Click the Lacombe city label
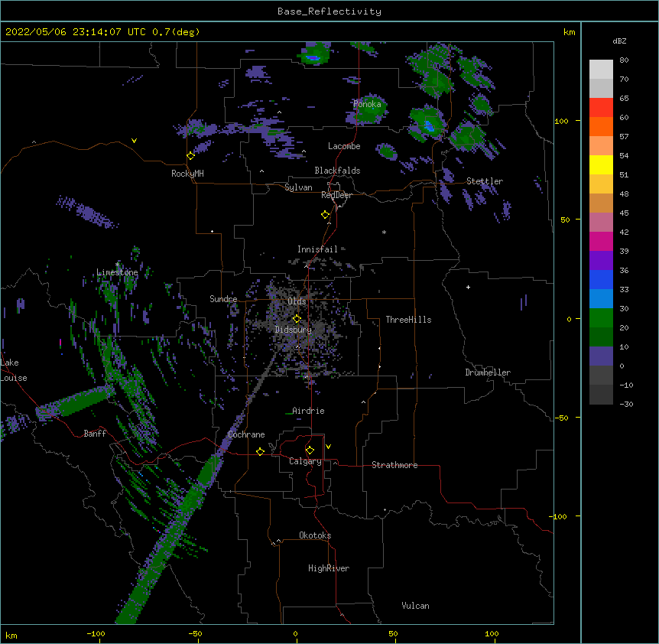The image size is (659, 644). pyautogui.click(x=344, y=146)
